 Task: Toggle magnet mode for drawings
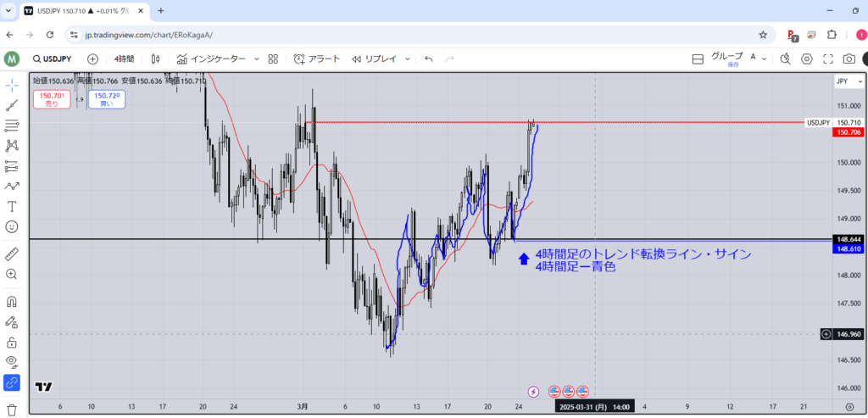pos(12,302)
